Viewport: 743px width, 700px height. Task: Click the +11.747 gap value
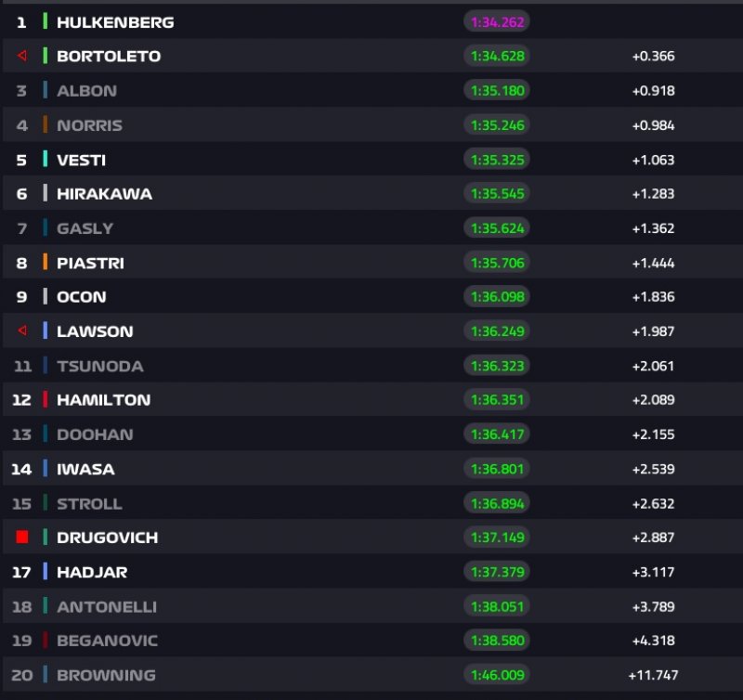[x=651, y=675]
